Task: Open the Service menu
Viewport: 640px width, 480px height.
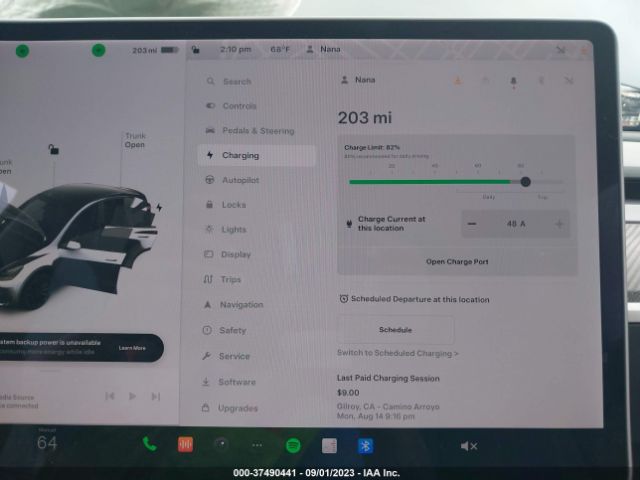Action: click(225, 356)
